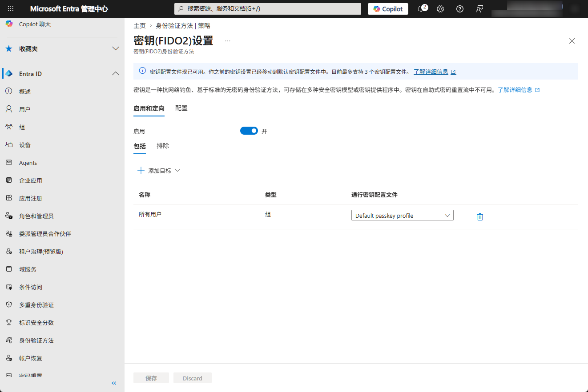The width and height of the screenshot is (588, 392).
Task: Switch to the 配置 tab
Action: [181, 108]
